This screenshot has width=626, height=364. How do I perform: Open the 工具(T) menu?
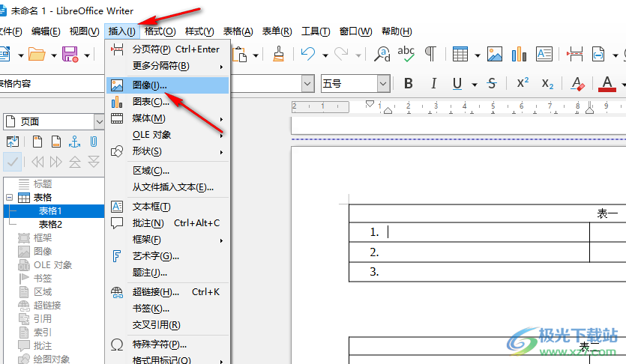(316, 31)
